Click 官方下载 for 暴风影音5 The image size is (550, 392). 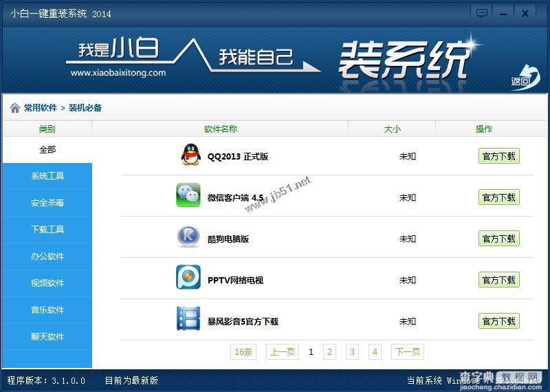click(x=499, y=321)
